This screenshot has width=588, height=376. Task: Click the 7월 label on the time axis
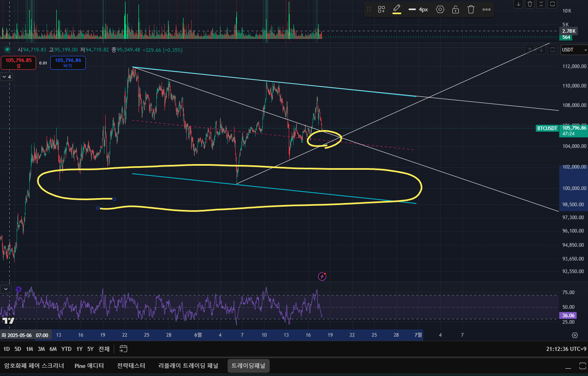point(418,335)
